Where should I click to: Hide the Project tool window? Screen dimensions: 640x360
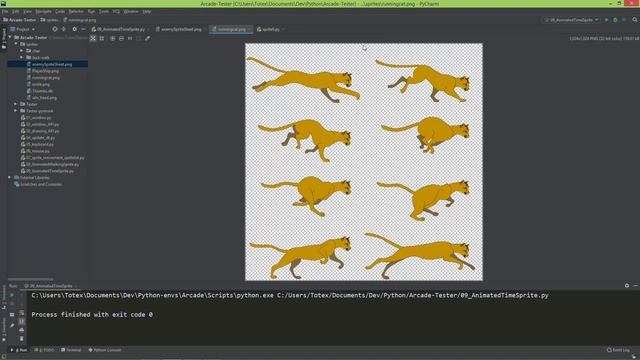click(x=83, y=29)
